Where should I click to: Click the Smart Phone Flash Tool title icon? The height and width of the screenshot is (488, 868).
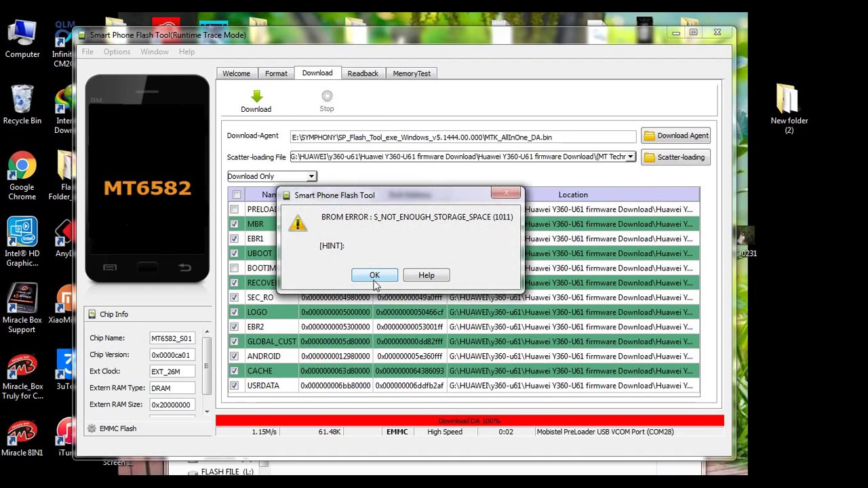click(x=82, y=35)
